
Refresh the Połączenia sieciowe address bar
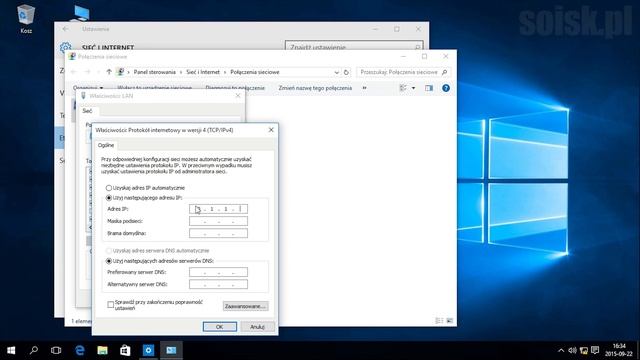(x=346, y=72)
